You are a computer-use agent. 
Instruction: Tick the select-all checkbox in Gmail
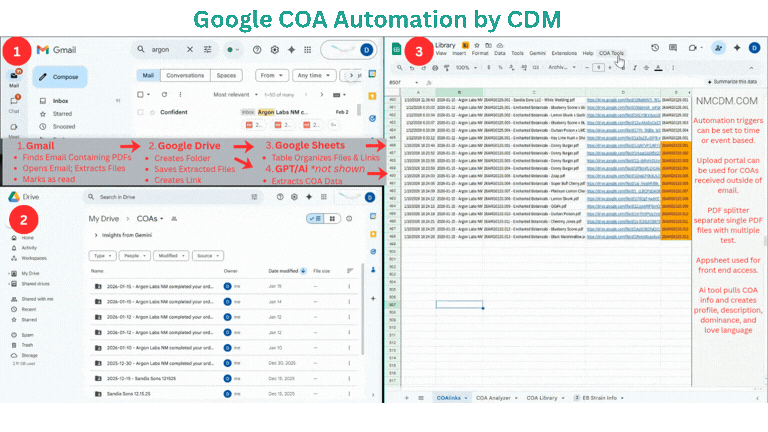tap(141, 95)
